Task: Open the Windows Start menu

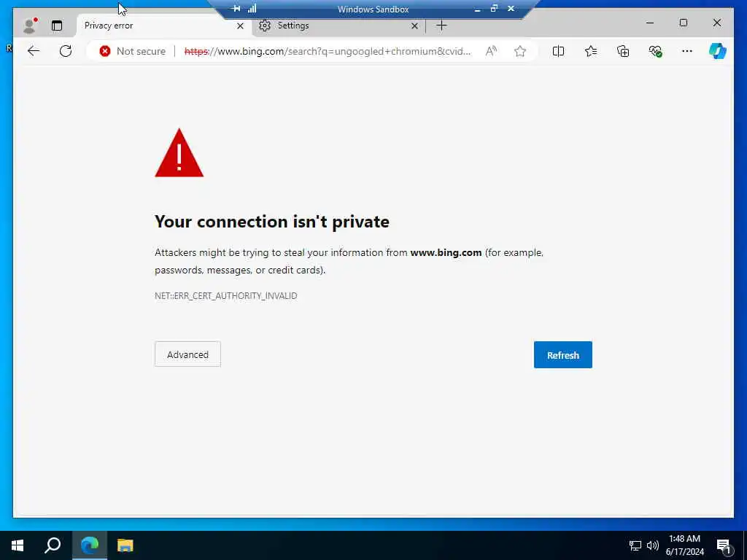Action: tap(18, 545)
